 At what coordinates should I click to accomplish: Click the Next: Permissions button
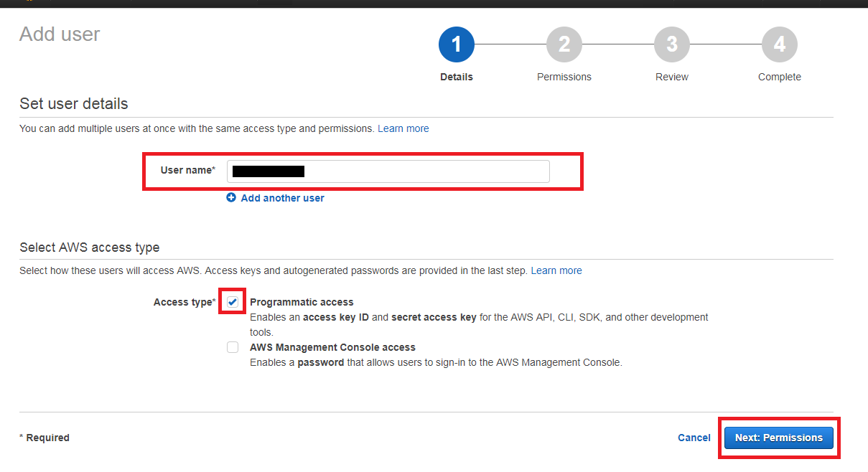(x=778, y=438)
